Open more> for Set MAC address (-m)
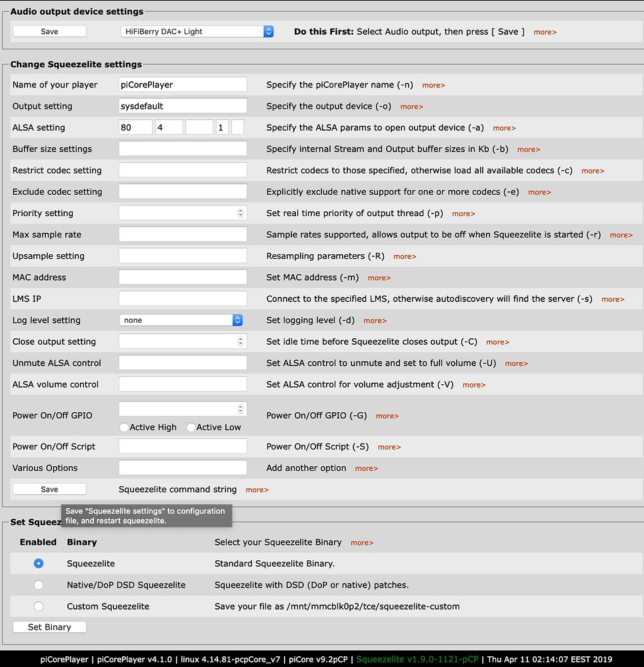Image resolution: width=644 pixels, height=667 pixels. [379, 277]
